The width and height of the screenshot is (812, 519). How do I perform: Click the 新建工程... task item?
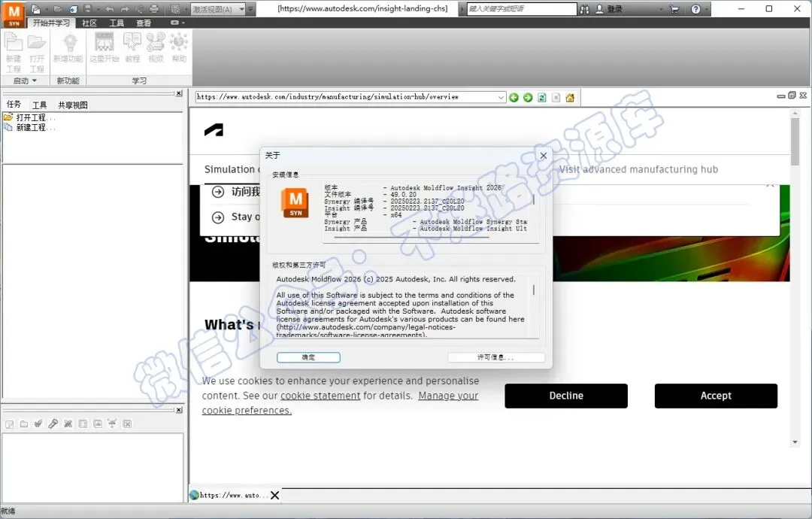click(29, 127)
